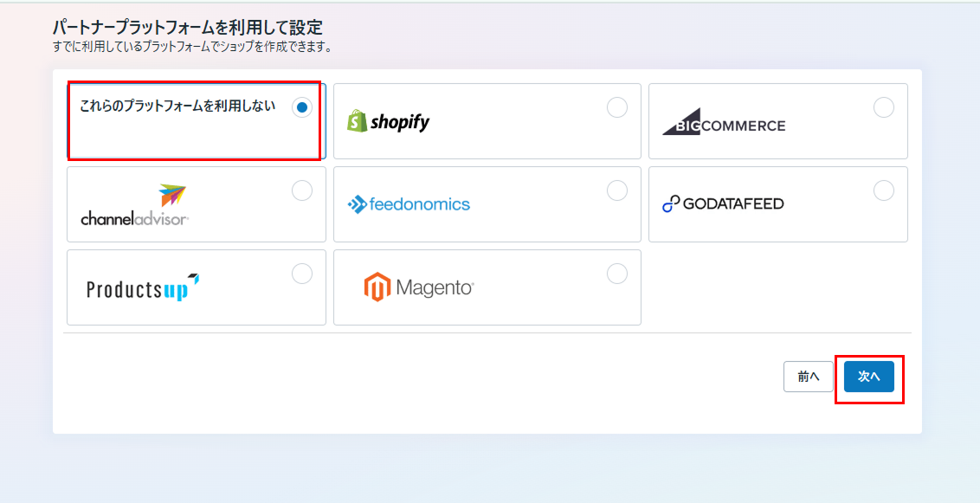Click the BigCommerce logo
Screen dimensions: 980x503
click(724, 123)
